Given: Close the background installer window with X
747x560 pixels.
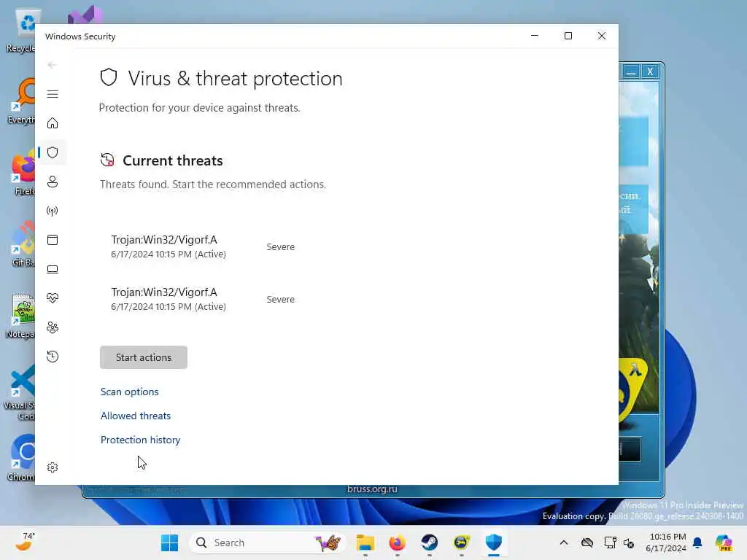Looking at the screenshot, I should [x=650, y=72].
